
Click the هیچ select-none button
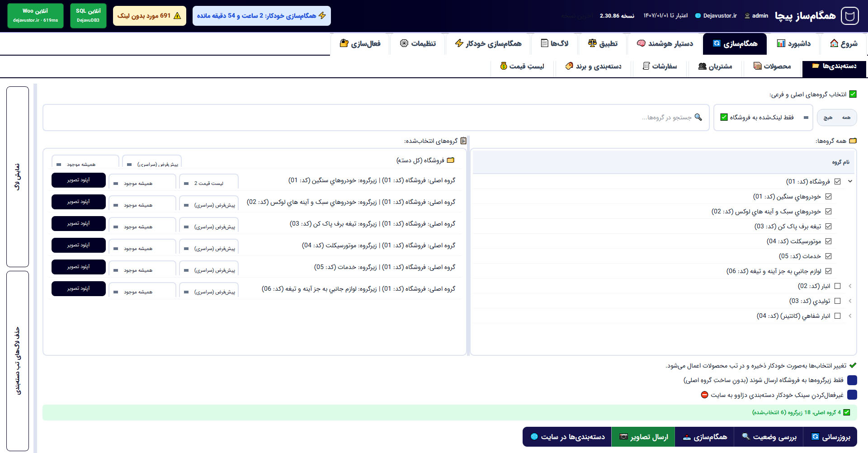point(828,118)
